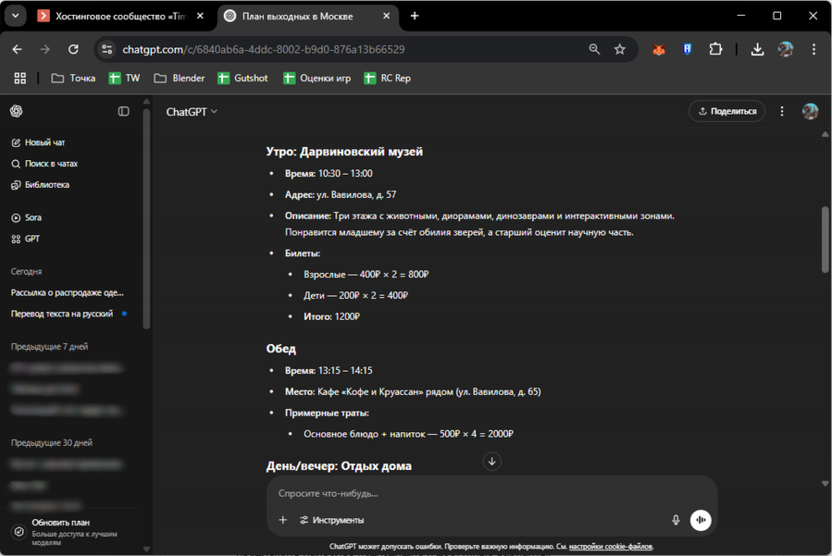Jump to bottom with the down-arrow button

(x=492, y=461)
